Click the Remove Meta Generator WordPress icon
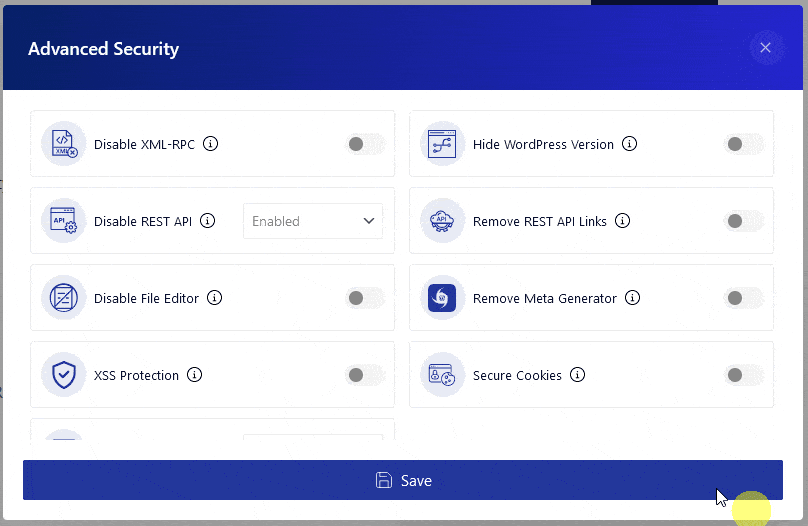Viewport: 808px width, 526px height. [x=442, y=298]
